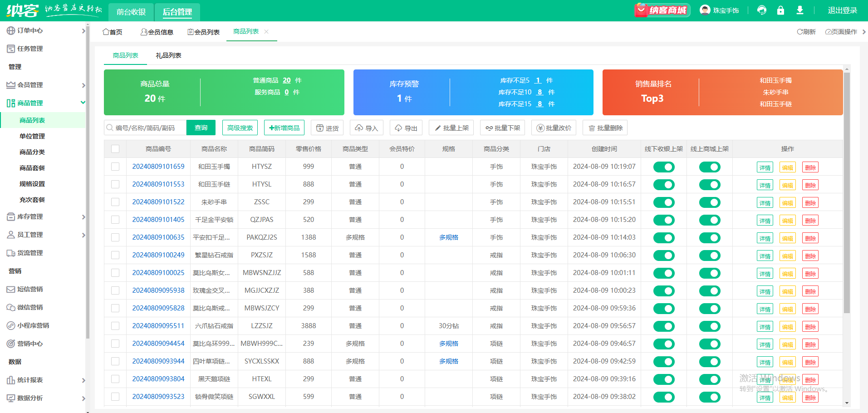Click 高级搜索 button
This screenshot has height=413, width=868.
[x=240, y=128]
